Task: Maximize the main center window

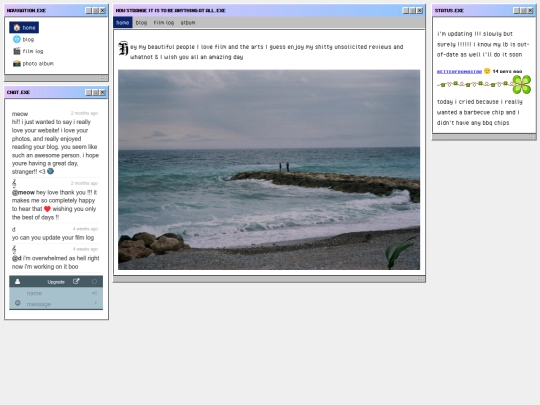Action: [413, 11]
